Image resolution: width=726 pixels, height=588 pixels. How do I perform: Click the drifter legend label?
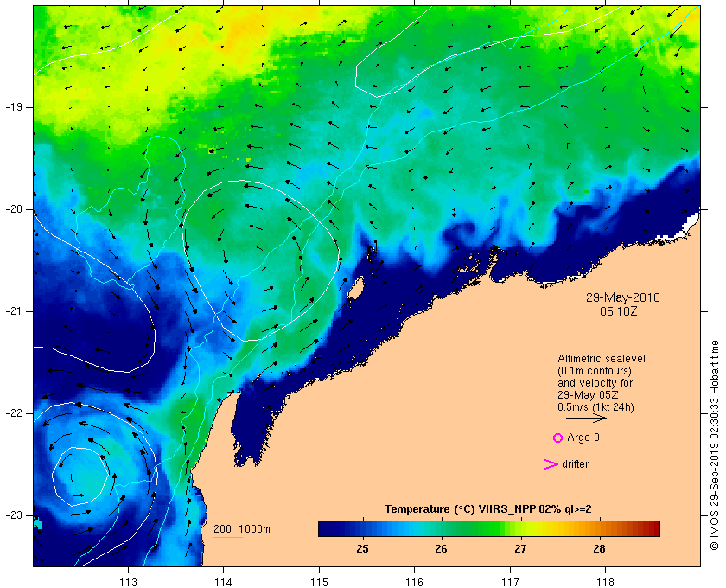click(x=575, y=464)
